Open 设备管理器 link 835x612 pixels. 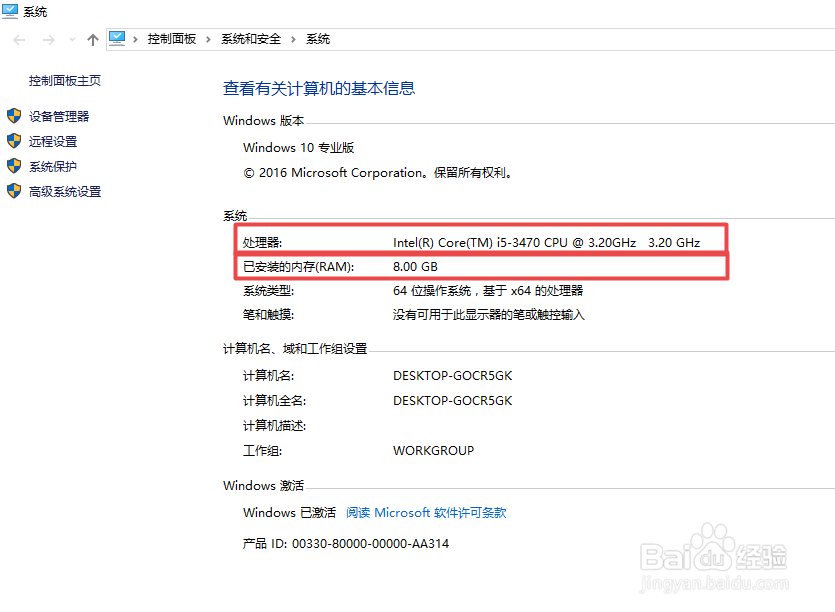[x=59, y=117]
